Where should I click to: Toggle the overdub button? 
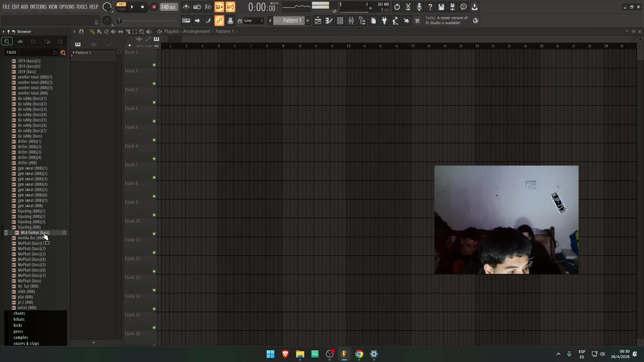coord(219,7)
